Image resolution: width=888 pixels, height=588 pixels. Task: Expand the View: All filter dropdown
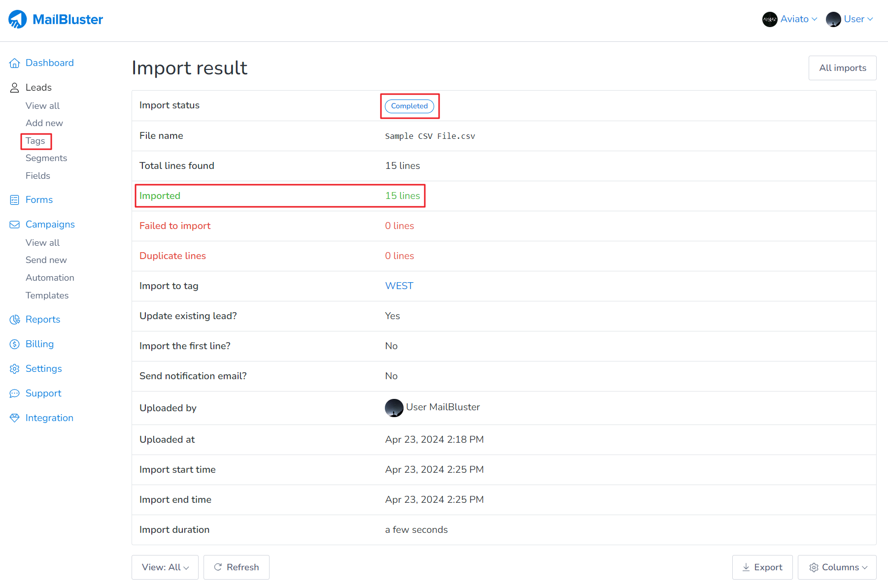coord(165,567)
